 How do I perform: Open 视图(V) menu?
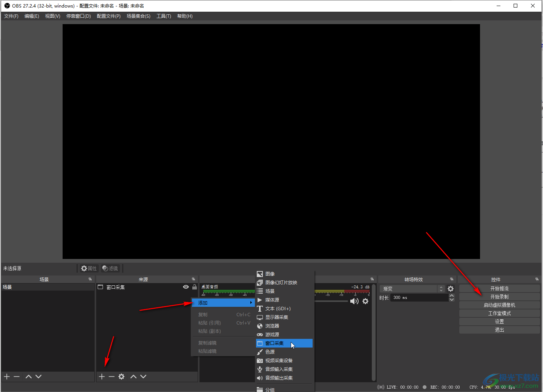pyautogui.click(x=53, y=16)
